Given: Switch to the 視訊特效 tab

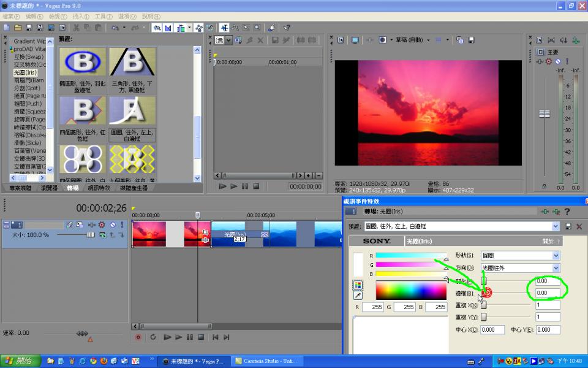Looking at the screenshot, I should (99, 188).
